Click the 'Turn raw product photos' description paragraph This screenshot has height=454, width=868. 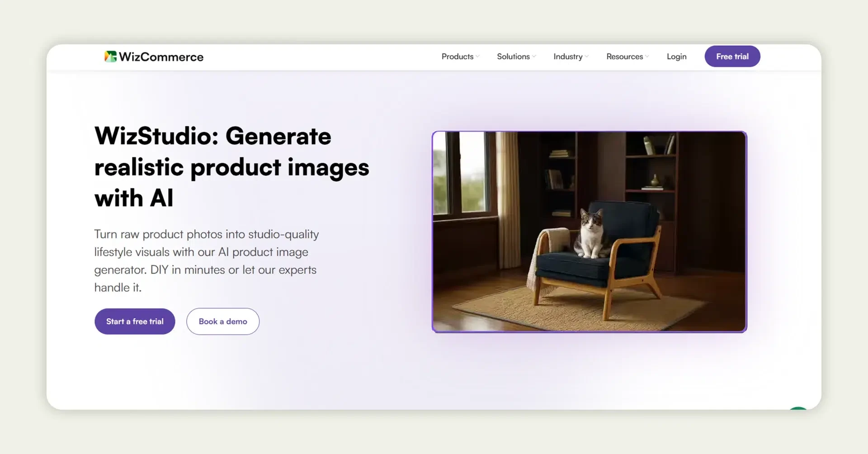[207, 260]
